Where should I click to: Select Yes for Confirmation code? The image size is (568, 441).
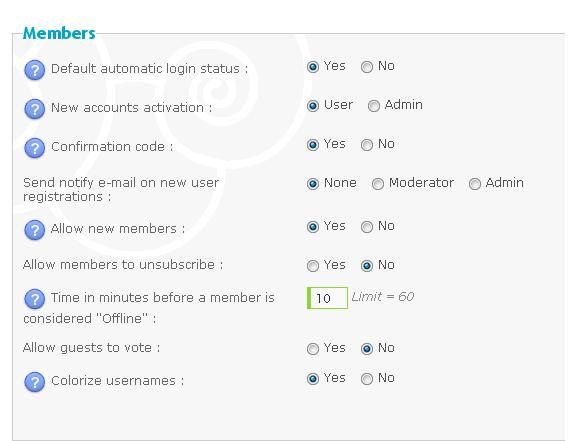click(313, 145)
